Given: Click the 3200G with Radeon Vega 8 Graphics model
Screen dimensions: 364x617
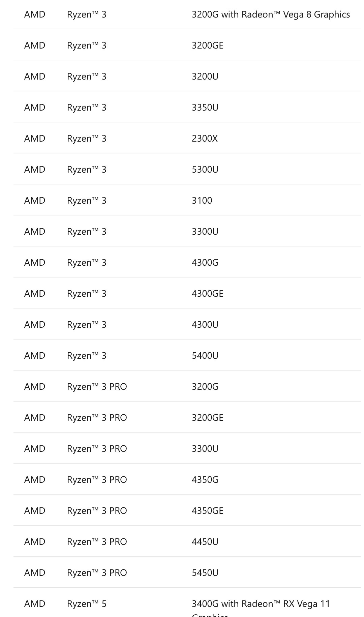Looking at the screenshot, I should (x=271, y=14).
